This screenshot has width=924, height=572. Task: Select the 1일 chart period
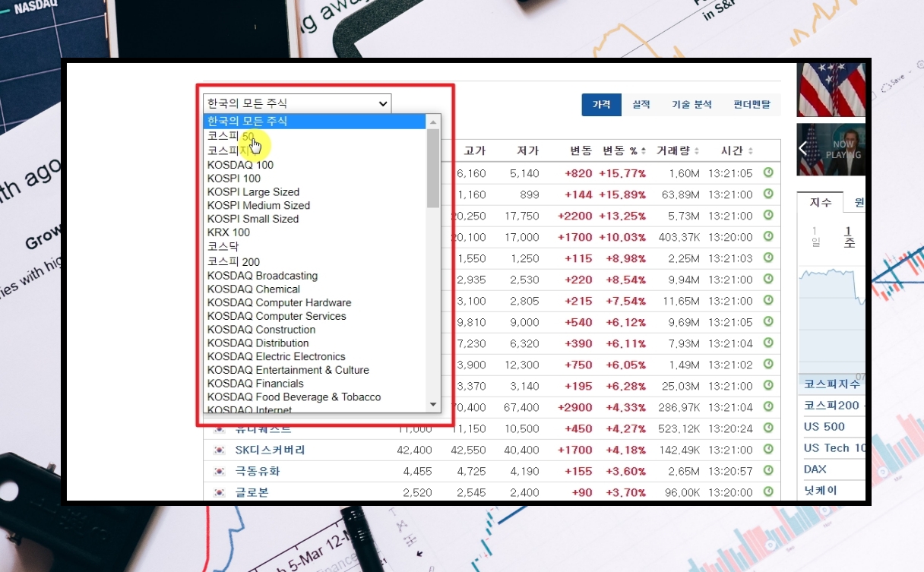(x=815, y=236)
